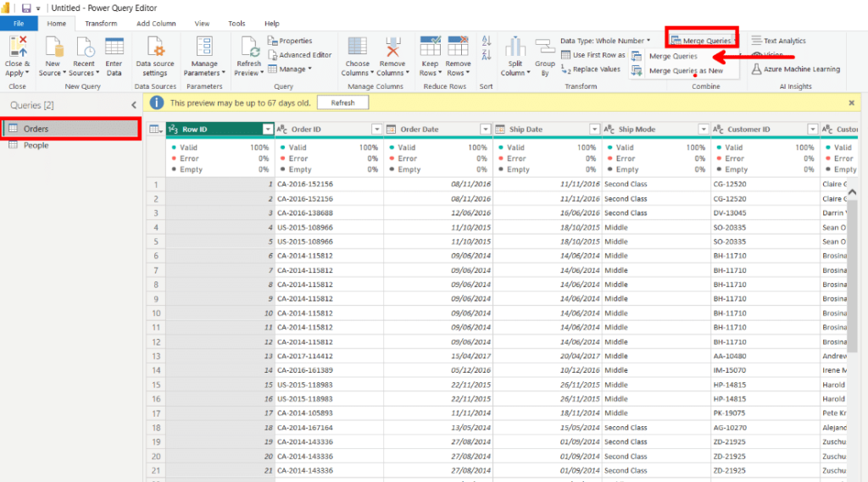This screenshot has width=868, height=482.
Task: Open query Properties
Action: [290, 41]
